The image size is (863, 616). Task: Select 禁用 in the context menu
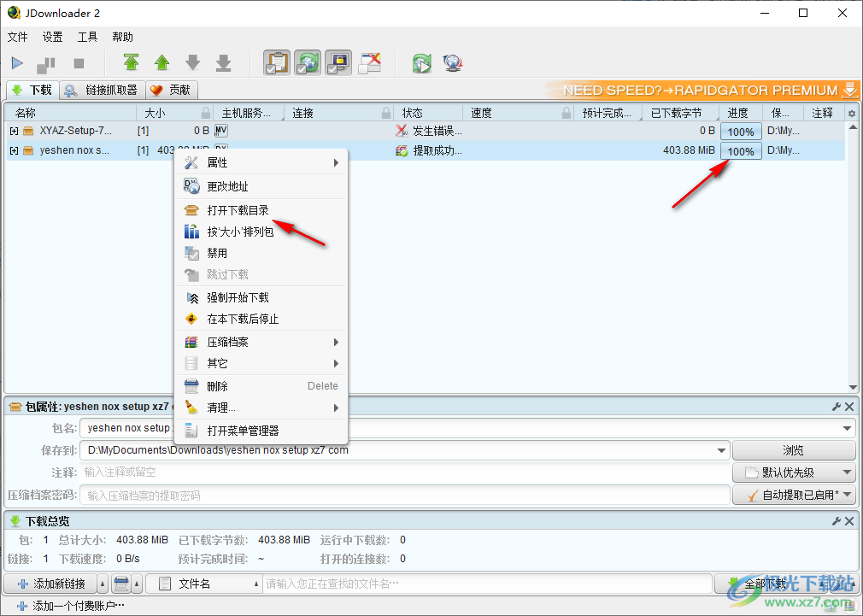pyautogui.click(x=261, y=253)
